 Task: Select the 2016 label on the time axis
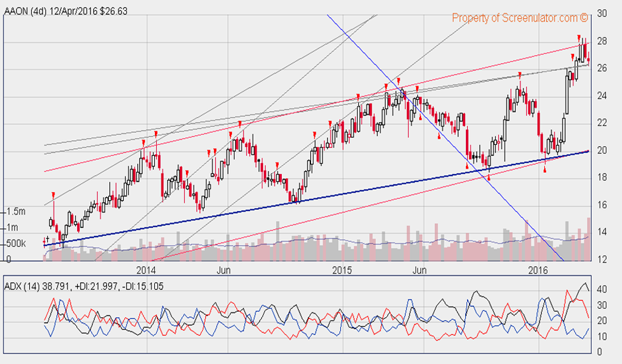pyautogui.click(x=539, y=269)
